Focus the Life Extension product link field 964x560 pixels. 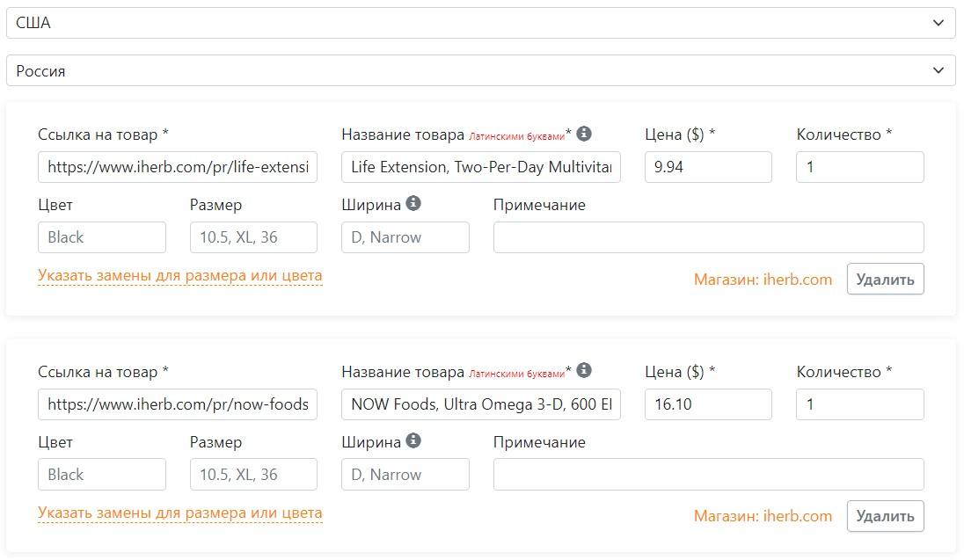tap(178, 167)
